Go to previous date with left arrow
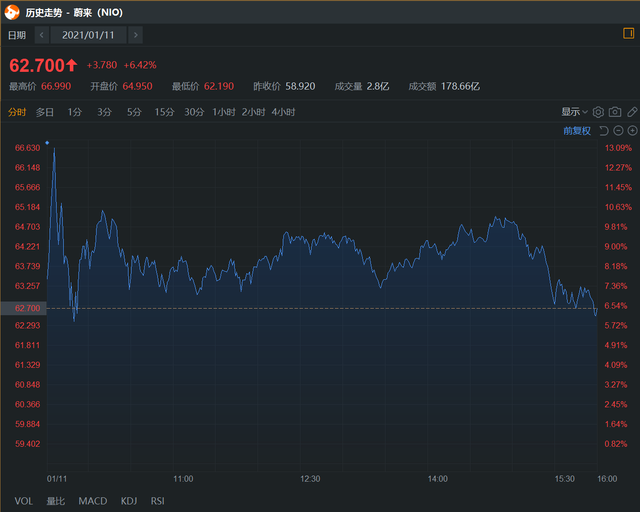This screenshot has width=640, height=512. [42, 35]
